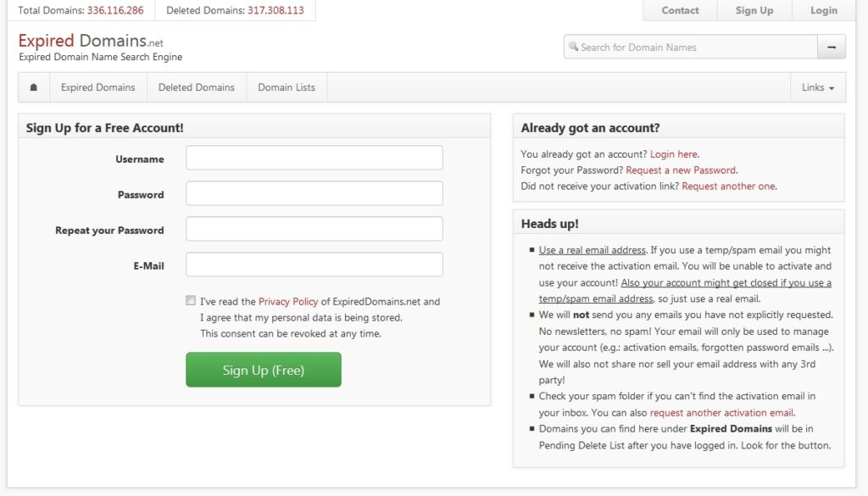Open the Expired Domains tab
The height and width of the screenshot is (496, 868).
point(97,87)
